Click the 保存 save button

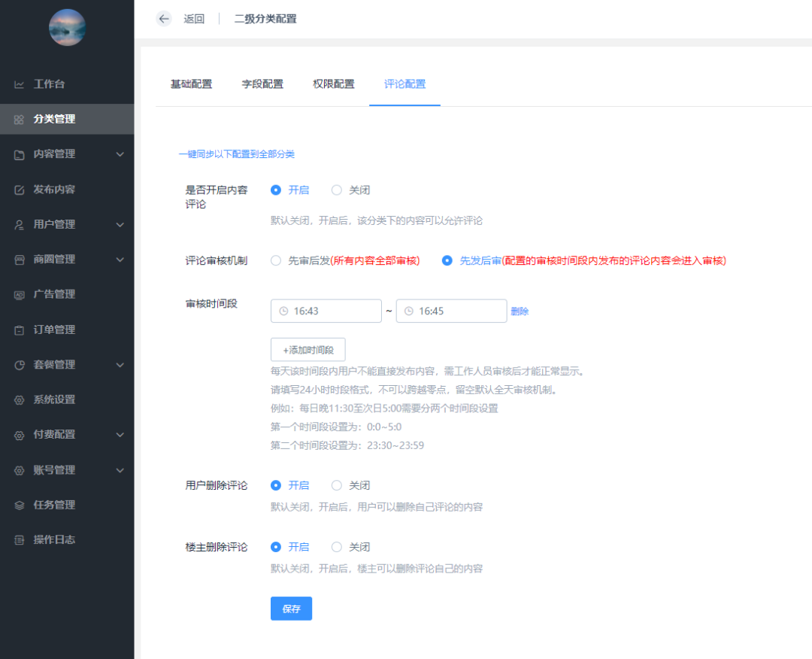click(291, 608)
